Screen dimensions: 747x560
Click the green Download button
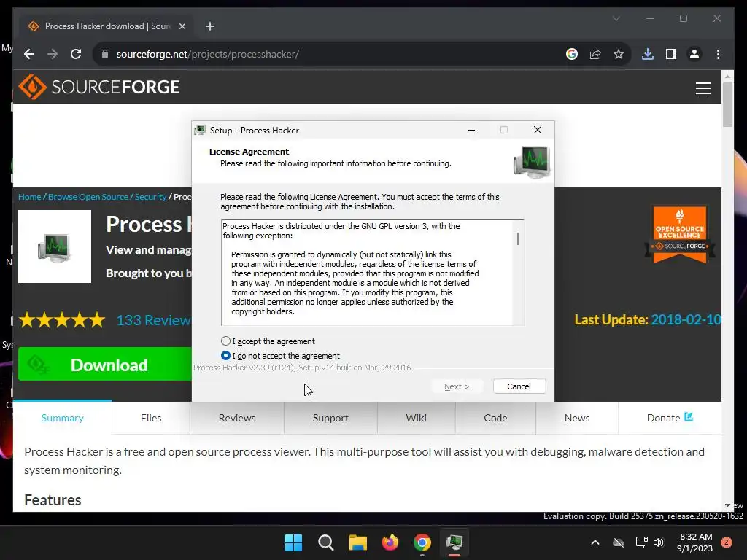click(x=105, y=365)
